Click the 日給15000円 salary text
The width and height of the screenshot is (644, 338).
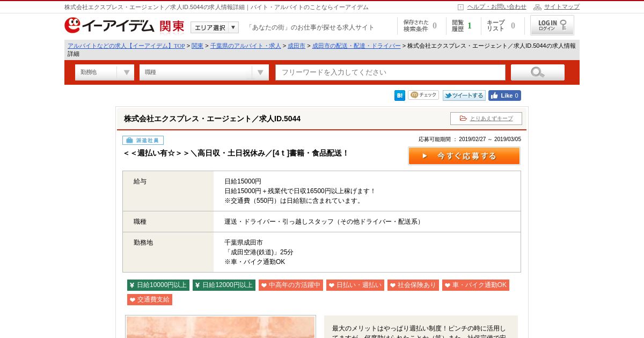(x=243, y=181)
